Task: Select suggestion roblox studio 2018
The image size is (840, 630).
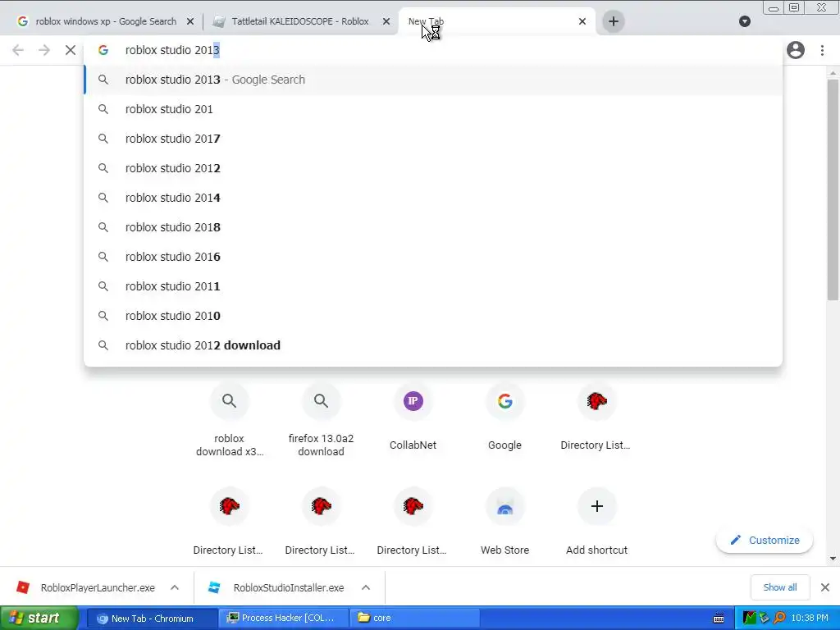Action: (x=433, y=227)
